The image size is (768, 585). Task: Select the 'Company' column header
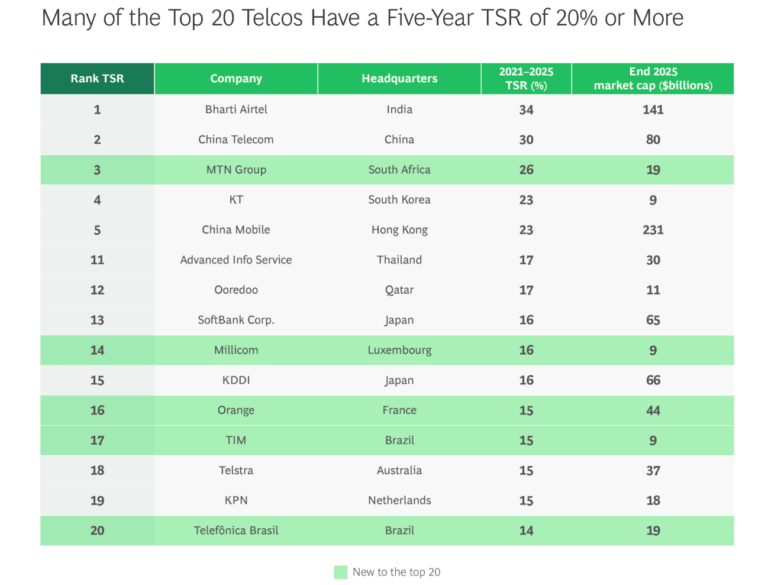click(236, 79)
